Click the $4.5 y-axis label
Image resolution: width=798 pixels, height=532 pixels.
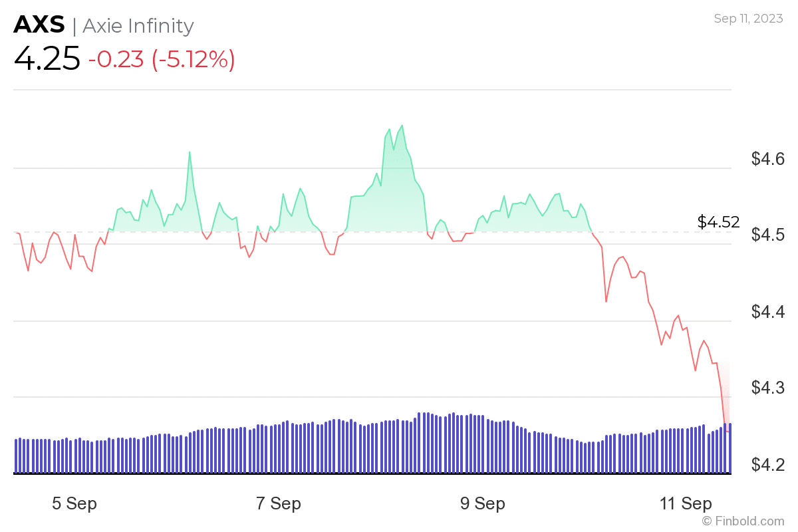coord(768,235)
